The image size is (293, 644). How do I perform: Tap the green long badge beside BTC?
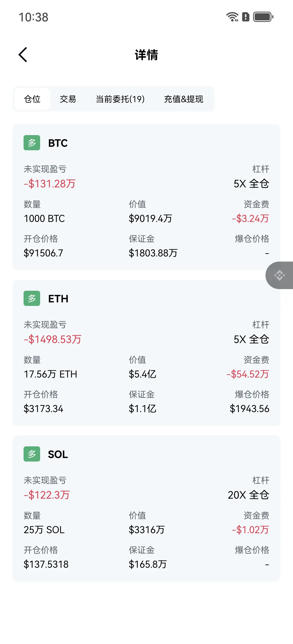tap(32, 143)
